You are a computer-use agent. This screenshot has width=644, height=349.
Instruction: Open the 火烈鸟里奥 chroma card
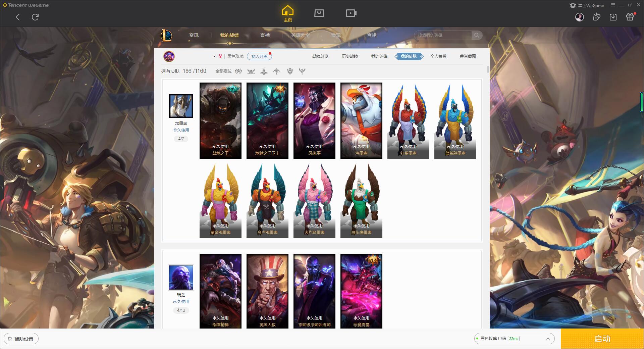click(314, 200)
